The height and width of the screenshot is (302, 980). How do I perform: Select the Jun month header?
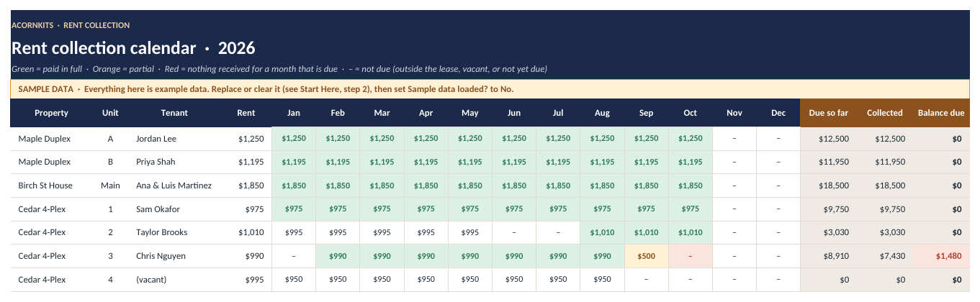point(514,113)
